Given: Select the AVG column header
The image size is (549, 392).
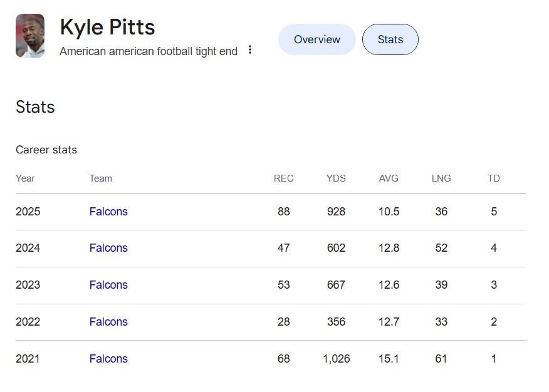Looking at the screenshot, I should tap(389, 178).
